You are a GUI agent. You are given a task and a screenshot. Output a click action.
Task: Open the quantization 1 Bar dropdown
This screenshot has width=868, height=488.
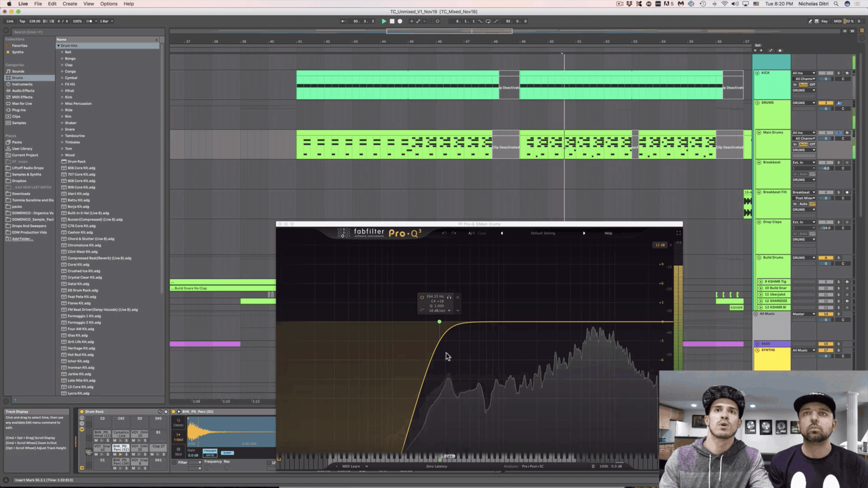tap(106, 21)
